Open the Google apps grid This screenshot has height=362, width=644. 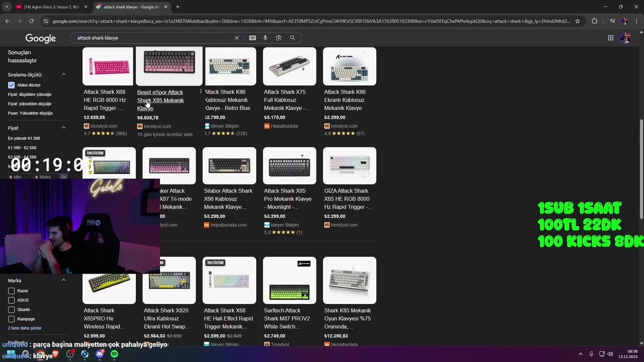point(611,38)
